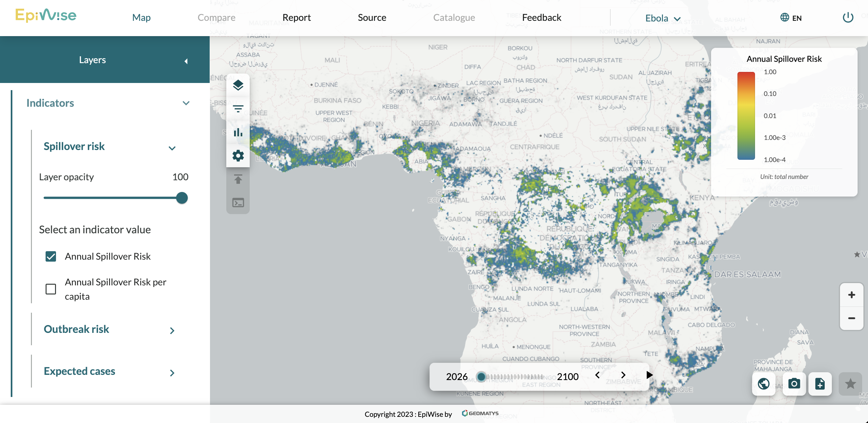Change language via EN button

(791, 18)
